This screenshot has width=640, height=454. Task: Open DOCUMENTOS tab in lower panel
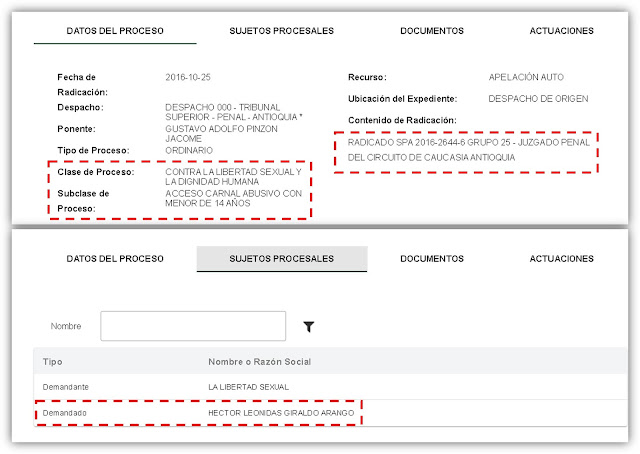click(432, 258)
